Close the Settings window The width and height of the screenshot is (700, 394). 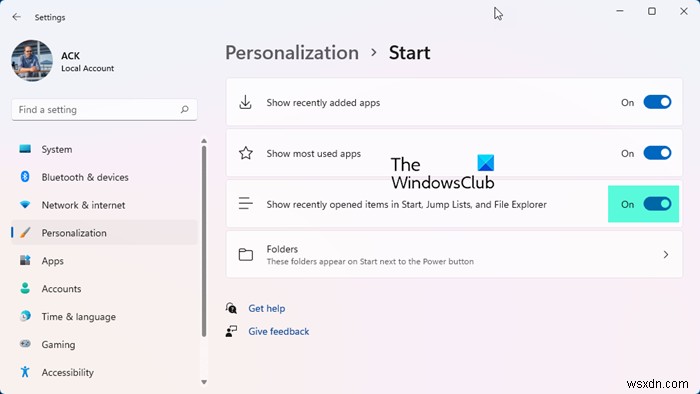[684, 11]
